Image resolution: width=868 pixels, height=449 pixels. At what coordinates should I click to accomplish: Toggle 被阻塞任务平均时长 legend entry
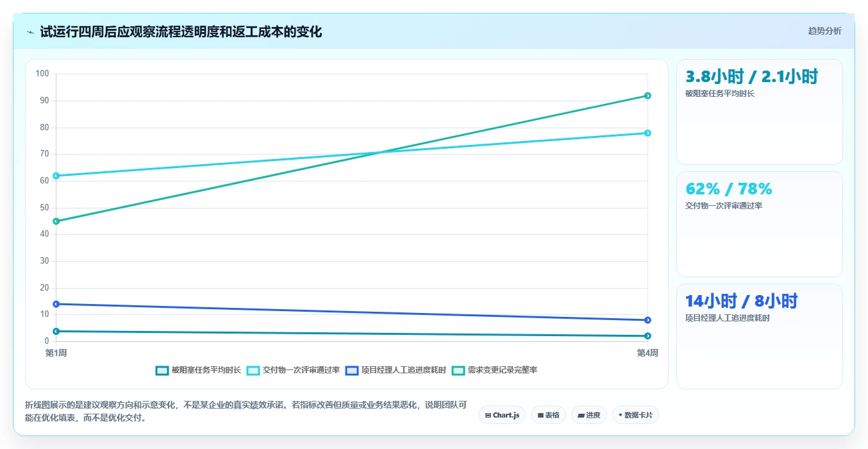(198, 370)
